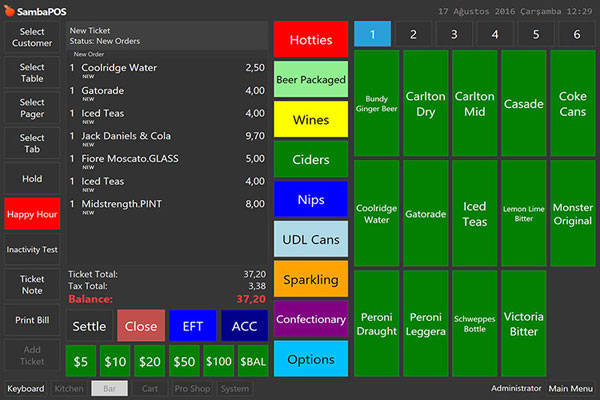Viewport: 600px width, 400px height.
Task: Add Monster Original to the ticket
Action: [573, 214]
